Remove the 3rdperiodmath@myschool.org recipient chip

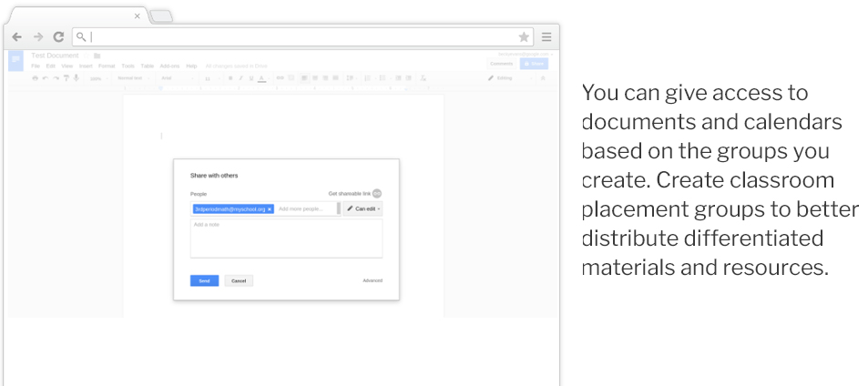coord(270,208)
